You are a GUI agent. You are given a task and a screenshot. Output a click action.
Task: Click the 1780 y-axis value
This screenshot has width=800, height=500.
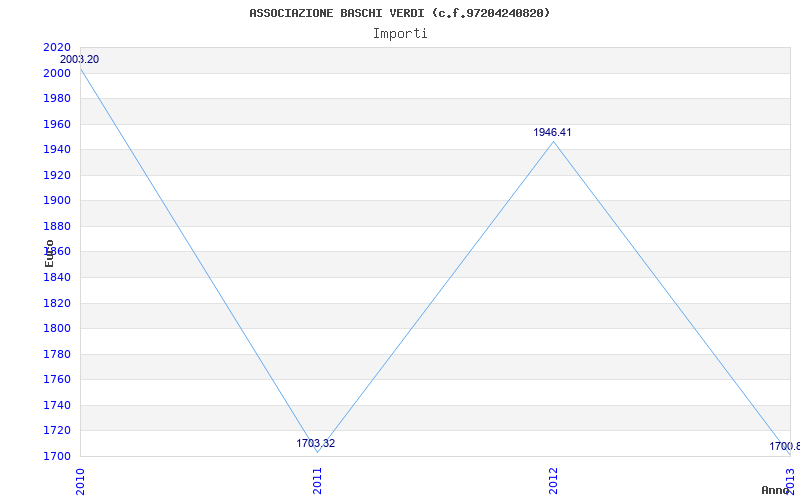[x=57, y=354]
